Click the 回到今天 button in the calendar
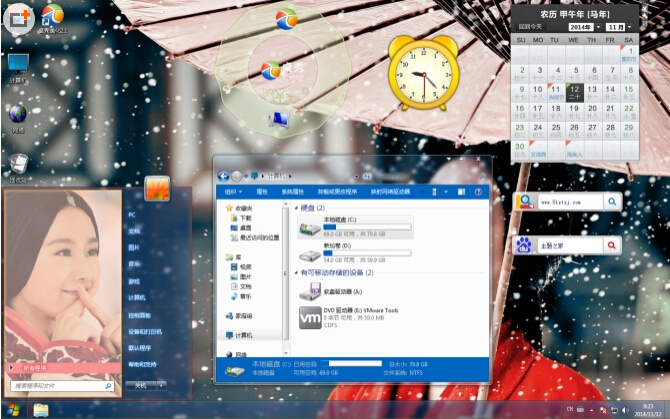The image size is (670, 419). point(530,27)
